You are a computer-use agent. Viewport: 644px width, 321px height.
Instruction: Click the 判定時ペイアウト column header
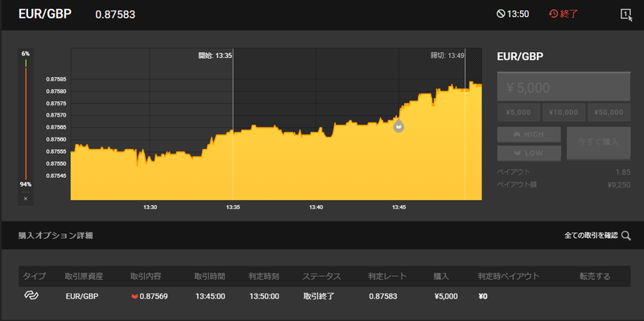click(x=509, y=276)
